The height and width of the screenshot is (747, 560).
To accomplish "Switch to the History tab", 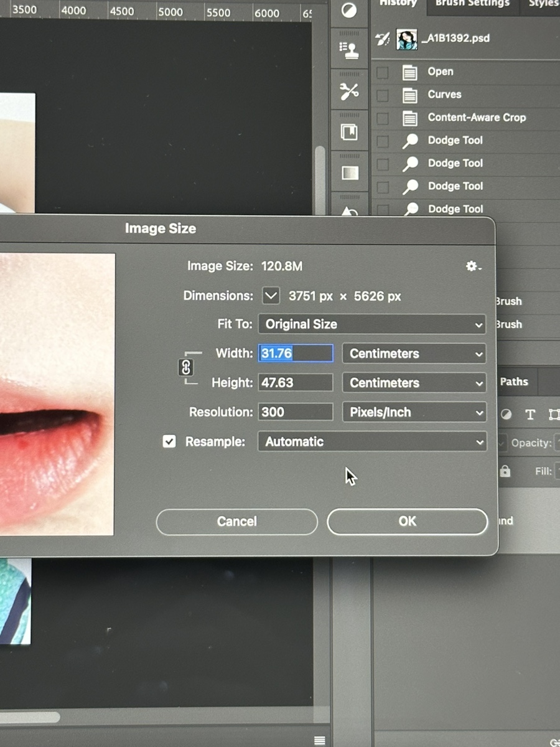I will [398, 4].
